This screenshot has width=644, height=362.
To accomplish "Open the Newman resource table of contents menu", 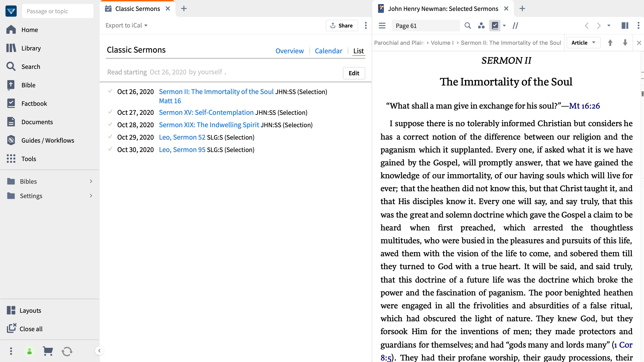I will [x=382, y=25].
